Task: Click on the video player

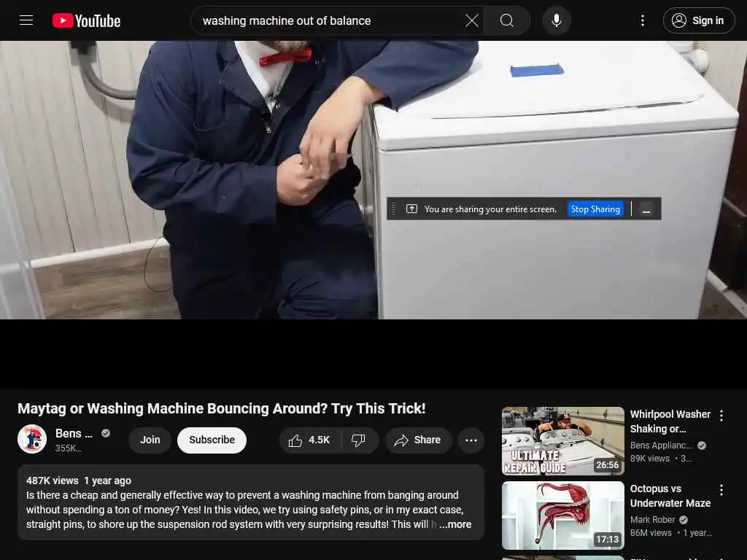Action: click(x=373, y=180)
